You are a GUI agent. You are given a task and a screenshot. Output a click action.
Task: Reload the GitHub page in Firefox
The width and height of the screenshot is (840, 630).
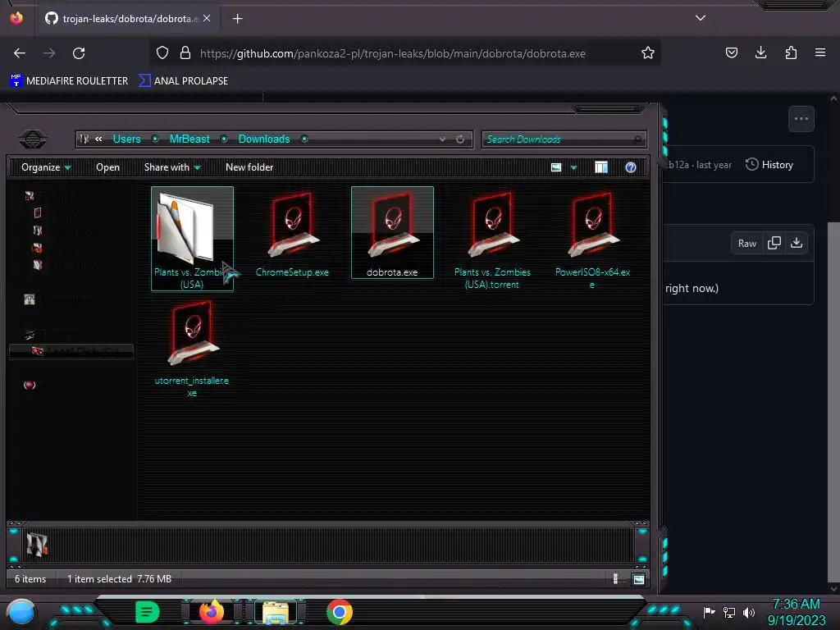pos(79,53)
